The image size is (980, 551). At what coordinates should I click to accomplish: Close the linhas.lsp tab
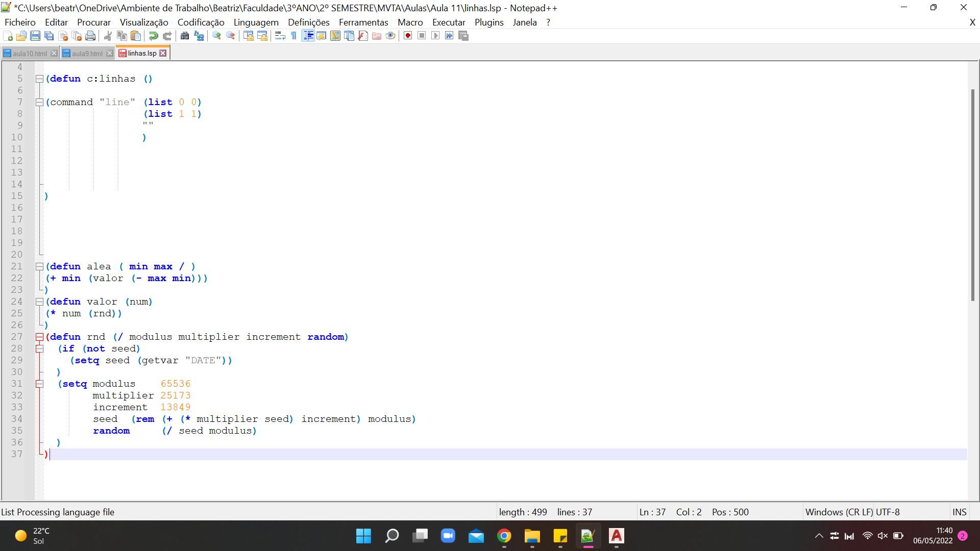click(x=163, y=53)
